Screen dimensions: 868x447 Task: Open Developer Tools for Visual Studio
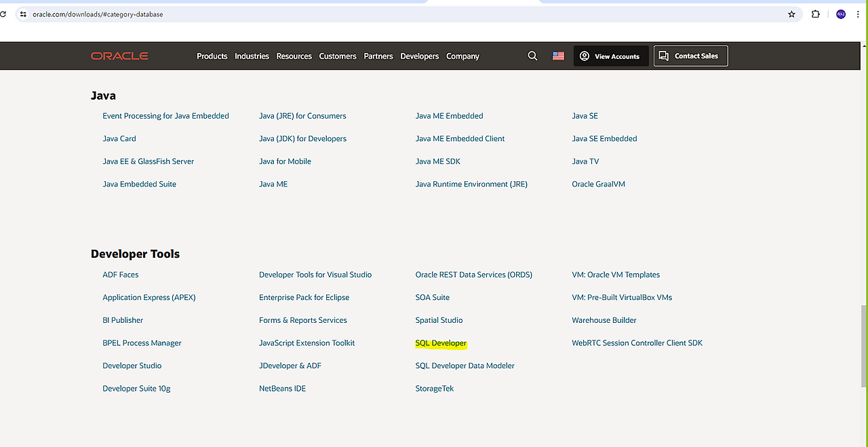coord(315,275)
